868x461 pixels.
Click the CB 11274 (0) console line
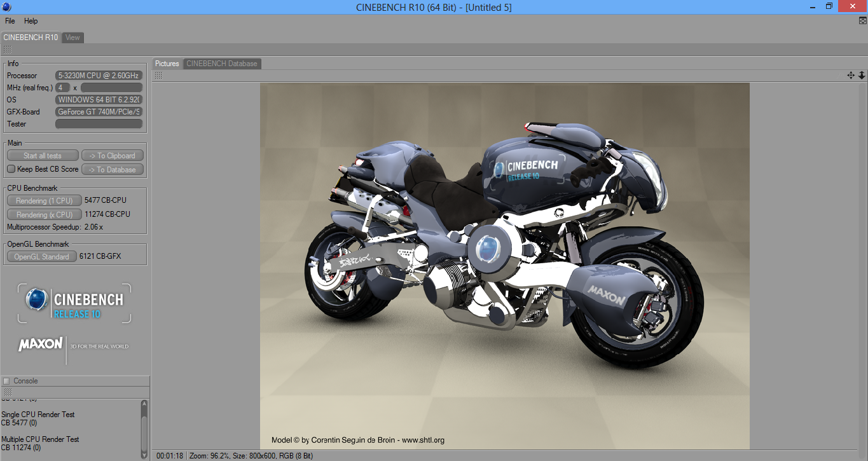[x=21, y=448]
